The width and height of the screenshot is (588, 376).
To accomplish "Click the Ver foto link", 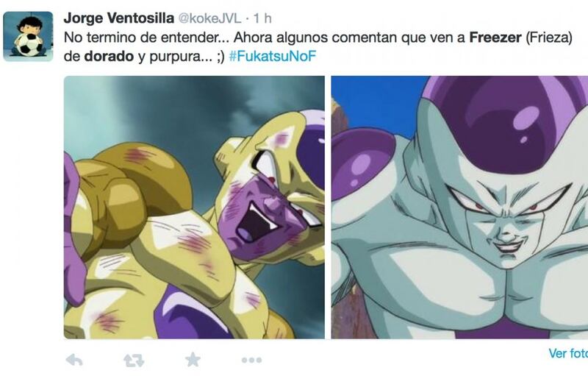I will (x=568, y=353).
